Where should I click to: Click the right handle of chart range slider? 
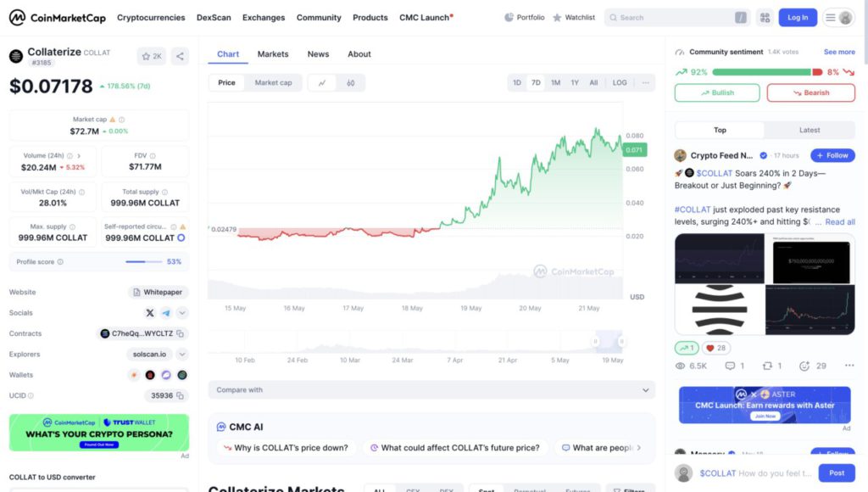tap(621, 342)
